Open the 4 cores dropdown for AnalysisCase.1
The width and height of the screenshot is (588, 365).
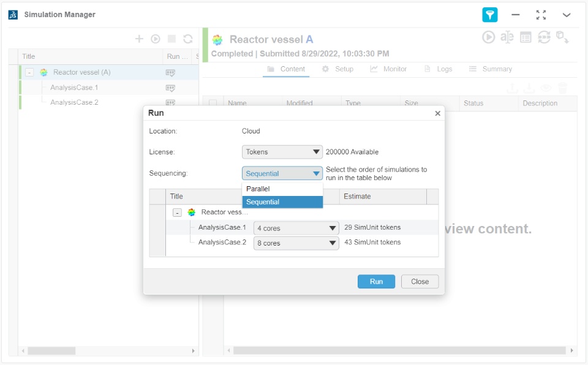pyautogui.click(x=296, y=228)
